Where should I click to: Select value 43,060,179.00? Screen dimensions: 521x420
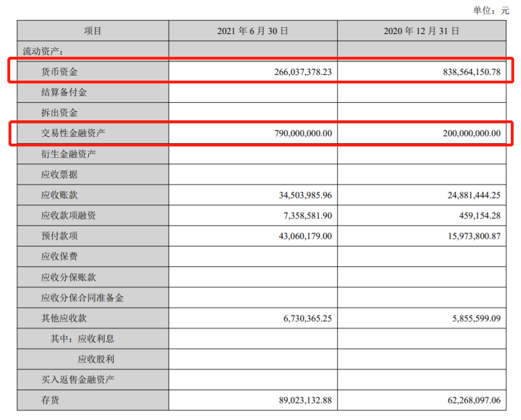305,236
